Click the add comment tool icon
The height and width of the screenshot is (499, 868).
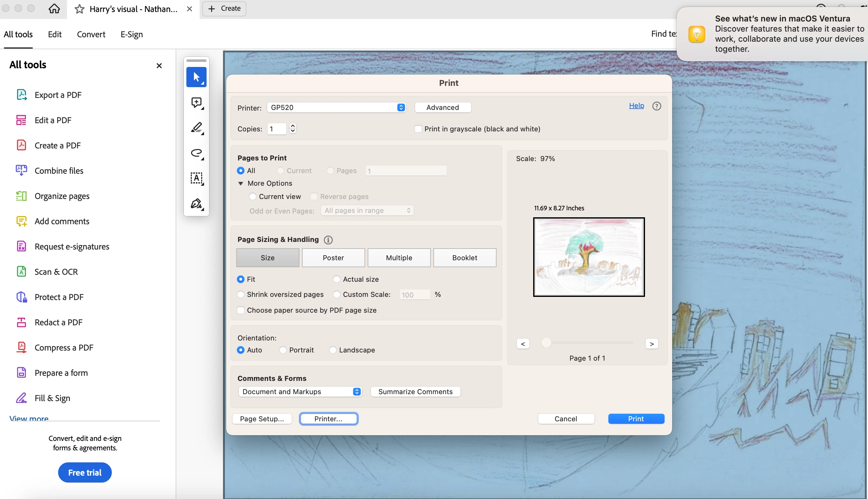coord(196,102)
